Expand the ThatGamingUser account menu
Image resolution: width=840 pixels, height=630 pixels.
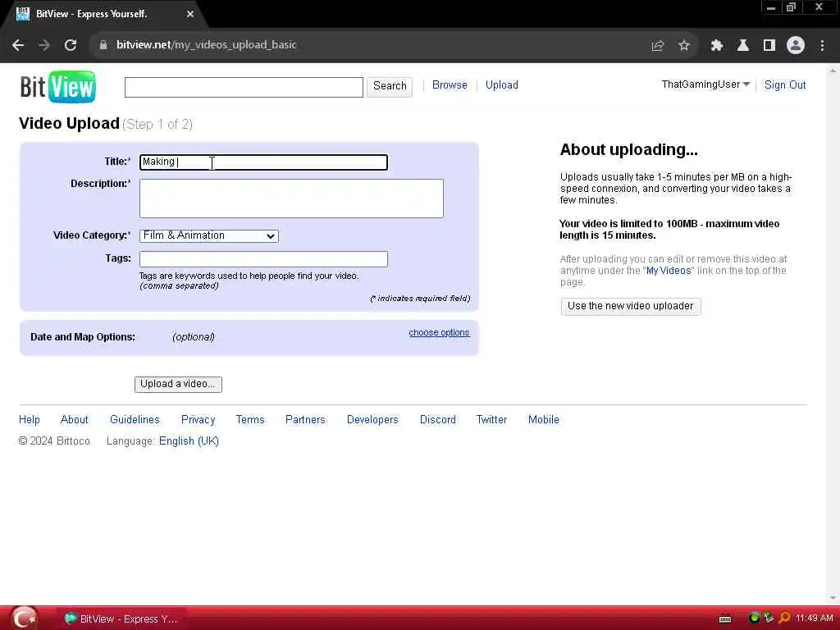point(705,84)
